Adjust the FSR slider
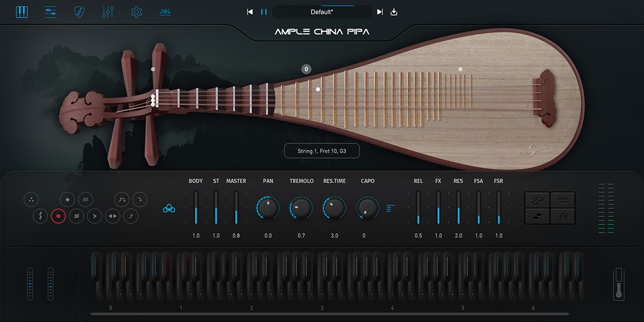Screen dimensions: 644x322 coord(498,208)
